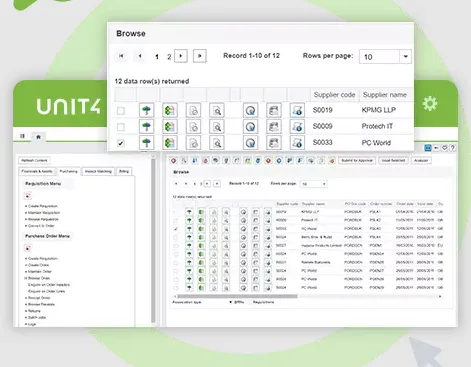Tick the checkbox for supplier S0009
This screenshot has width=471, height=367.
click(x=121, y=127)
